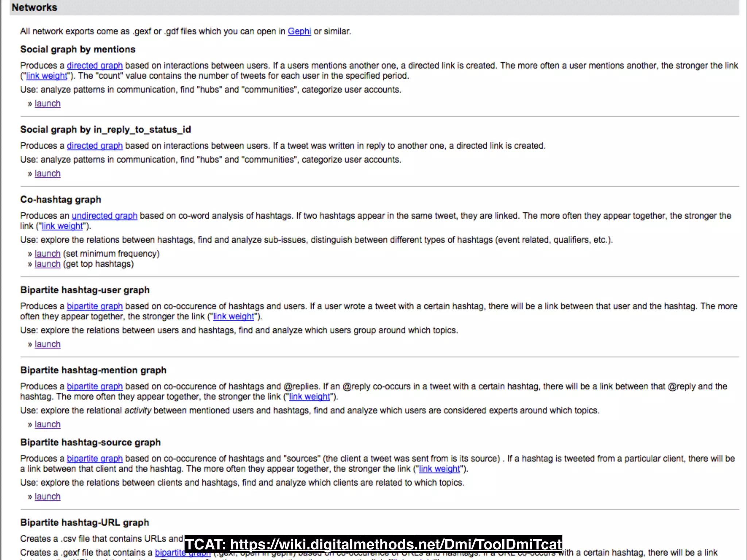
Task: Launch Social graph by in_reply_to_status_id
Action: 47,174
